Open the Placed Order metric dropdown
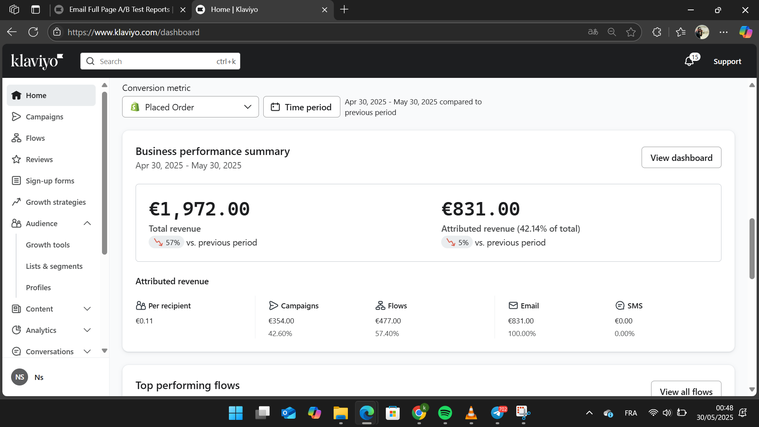 click(x=190, y=107)
